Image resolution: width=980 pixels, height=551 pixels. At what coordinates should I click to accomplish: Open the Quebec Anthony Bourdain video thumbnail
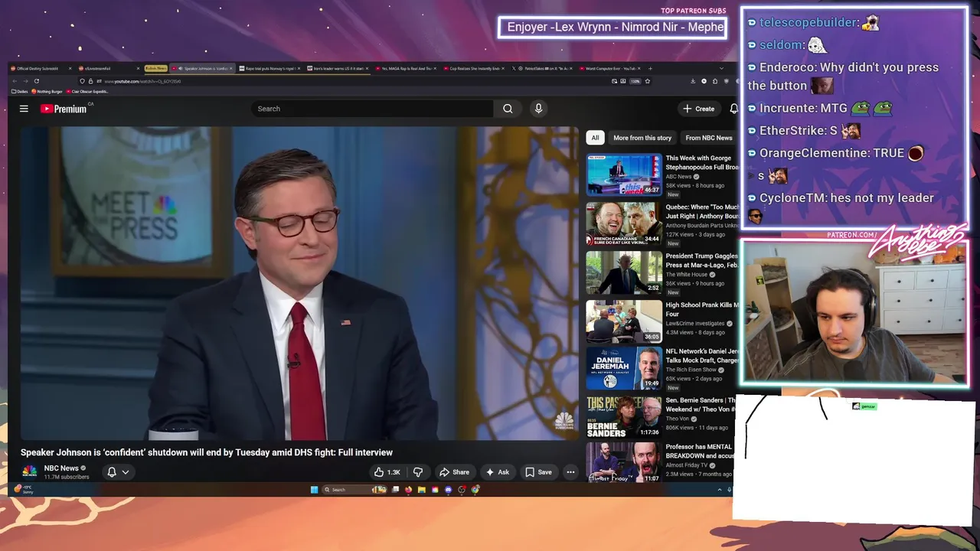point(624,223)
